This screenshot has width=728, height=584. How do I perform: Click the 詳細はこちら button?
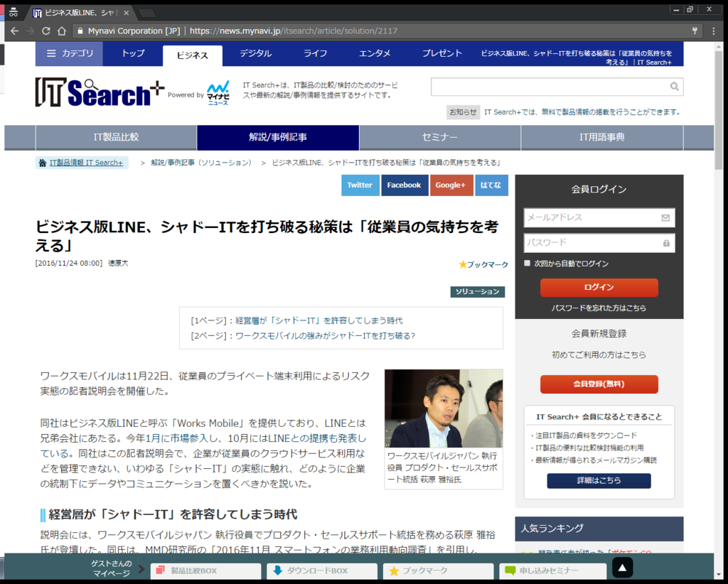599,480
